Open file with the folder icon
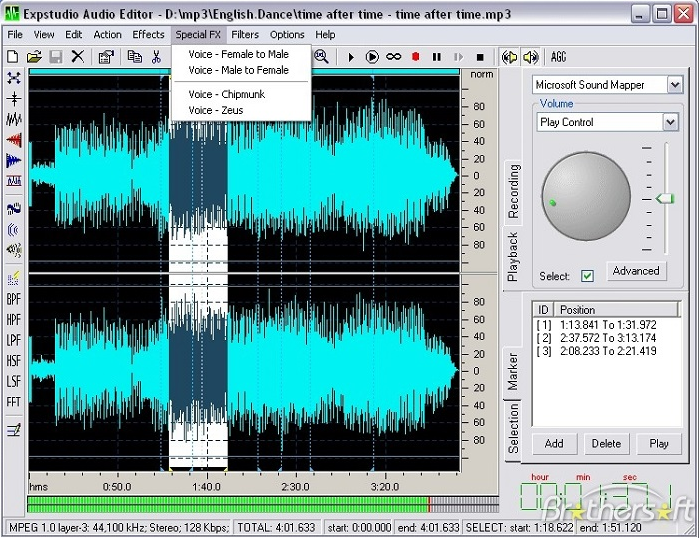Screen dimensions: 699x538 (x=34, y=57)
